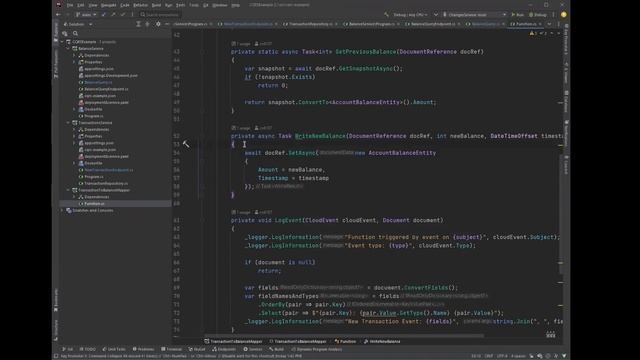Open the Terminal tool window

[171, 349]
